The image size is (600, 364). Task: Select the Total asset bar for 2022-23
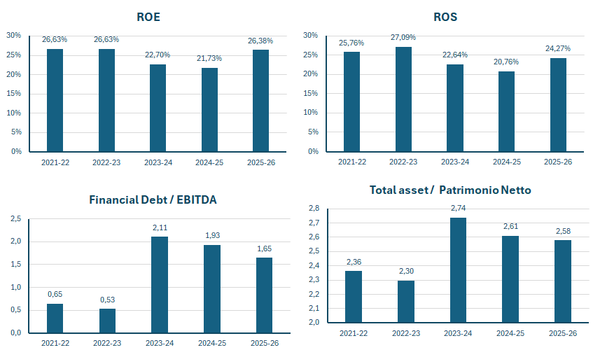pos(406,302)
